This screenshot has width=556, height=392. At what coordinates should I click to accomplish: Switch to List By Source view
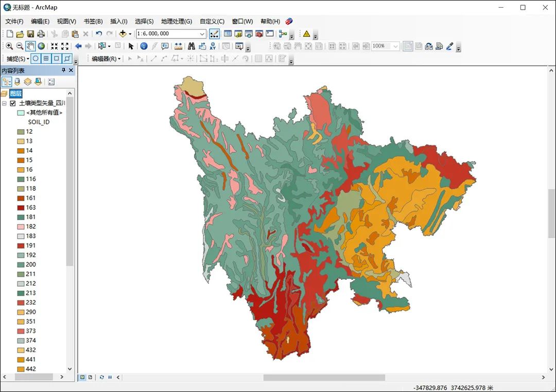point(18,82)
